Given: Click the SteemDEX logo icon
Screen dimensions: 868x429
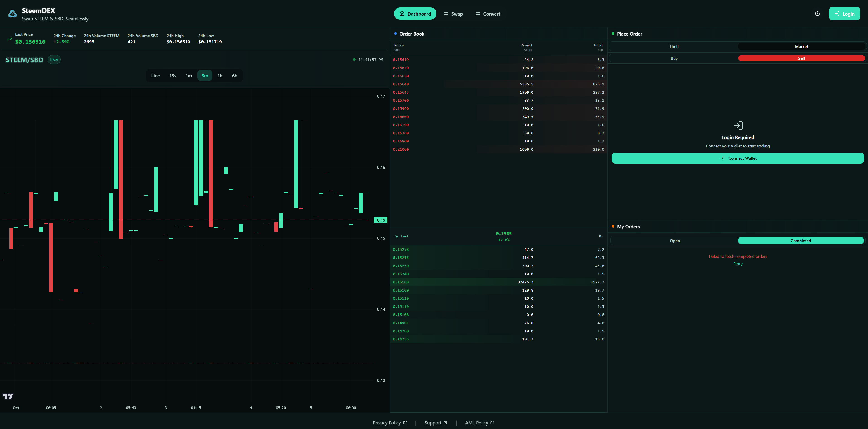Looking at the screenshot, I should tap(12, 14).
